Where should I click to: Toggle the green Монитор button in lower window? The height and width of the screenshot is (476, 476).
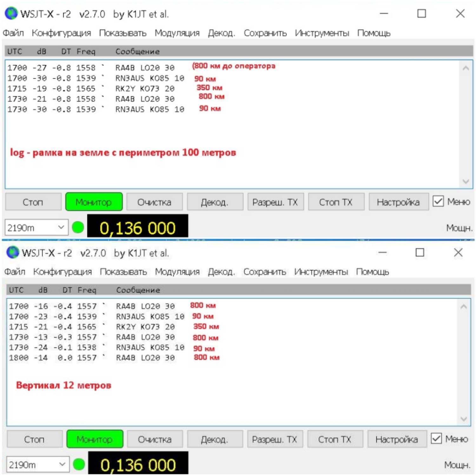95,439
